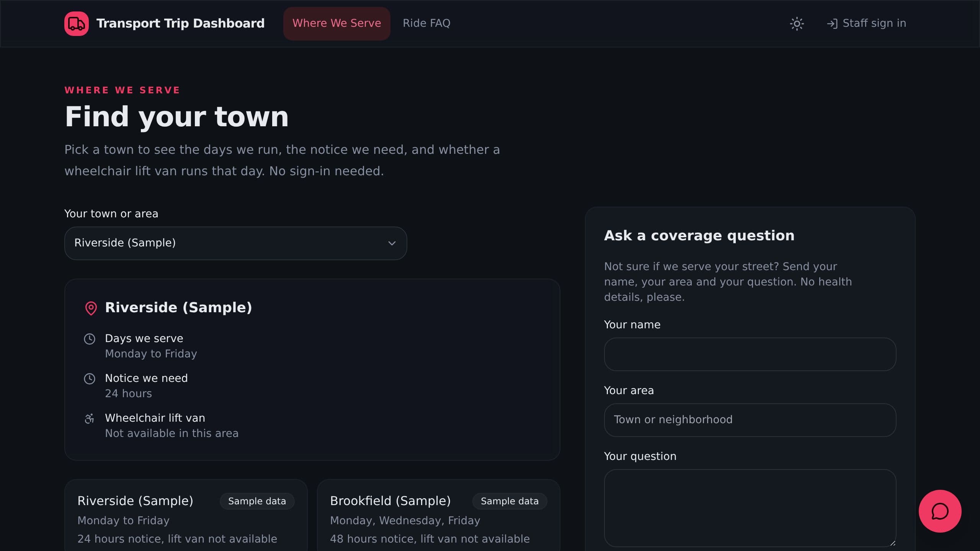Click the Find your town heading

[176, 117]
